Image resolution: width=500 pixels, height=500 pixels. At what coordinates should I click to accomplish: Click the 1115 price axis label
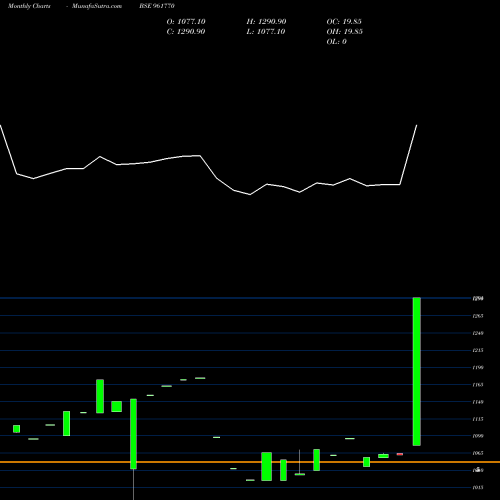478,419
